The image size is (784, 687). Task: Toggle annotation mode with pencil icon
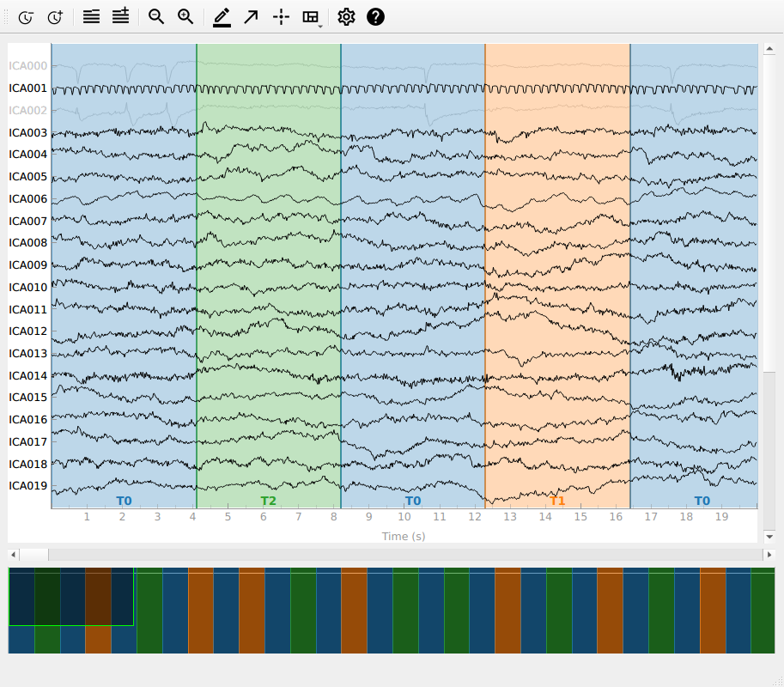tap(222, 16)
